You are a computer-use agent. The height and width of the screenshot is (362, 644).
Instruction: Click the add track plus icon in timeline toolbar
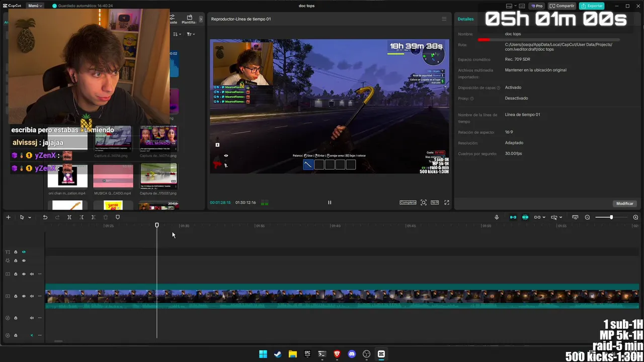(x=8, y=217)
